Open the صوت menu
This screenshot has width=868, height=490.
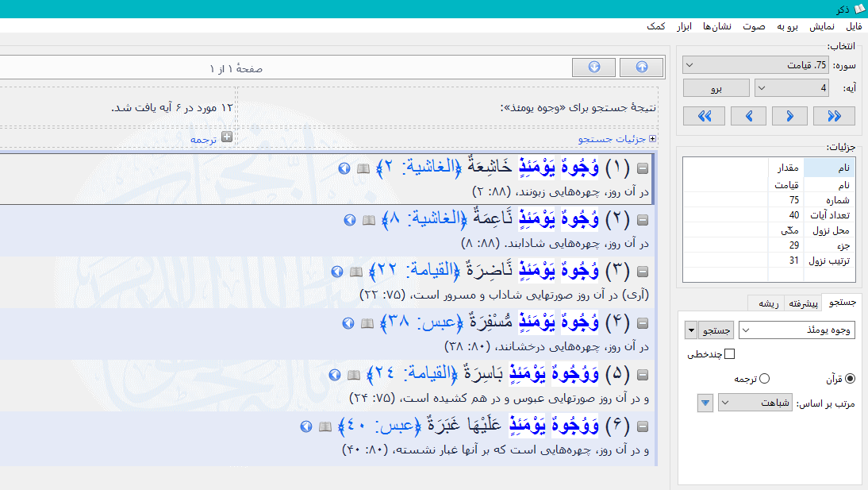(754, 26)
